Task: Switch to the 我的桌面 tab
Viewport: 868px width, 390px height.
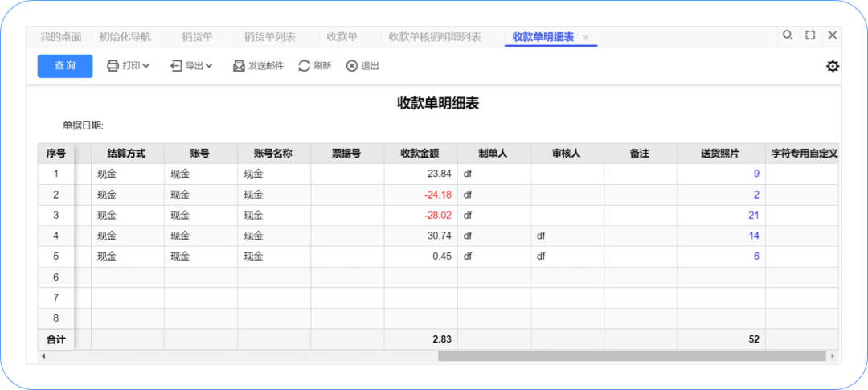Action: point(61,37)
